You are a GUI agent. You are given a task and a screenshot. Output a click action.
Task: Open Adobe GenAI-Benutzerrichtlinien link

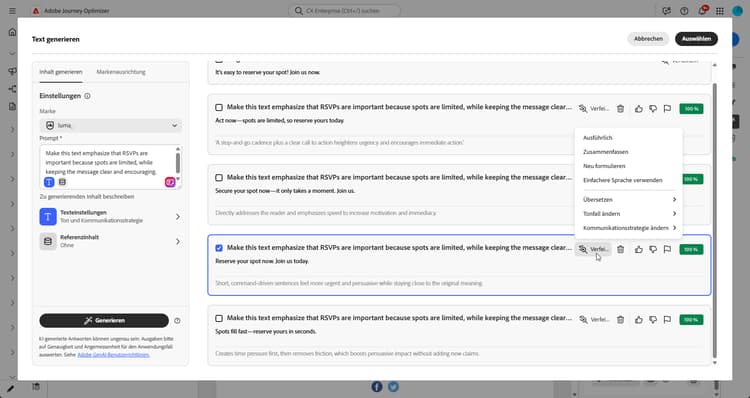point(113,355)
